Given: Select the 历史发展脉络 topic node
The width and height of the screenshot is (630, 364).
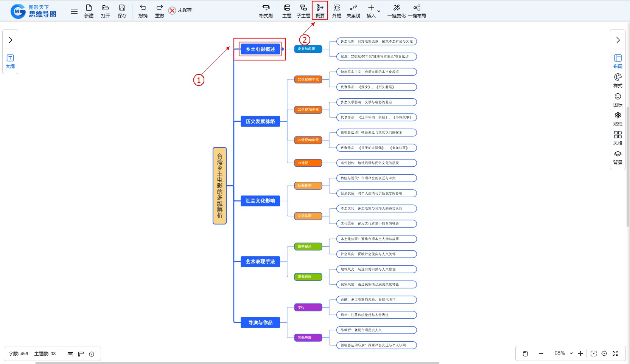Looking at the screenshot, I should pos(260,121).
